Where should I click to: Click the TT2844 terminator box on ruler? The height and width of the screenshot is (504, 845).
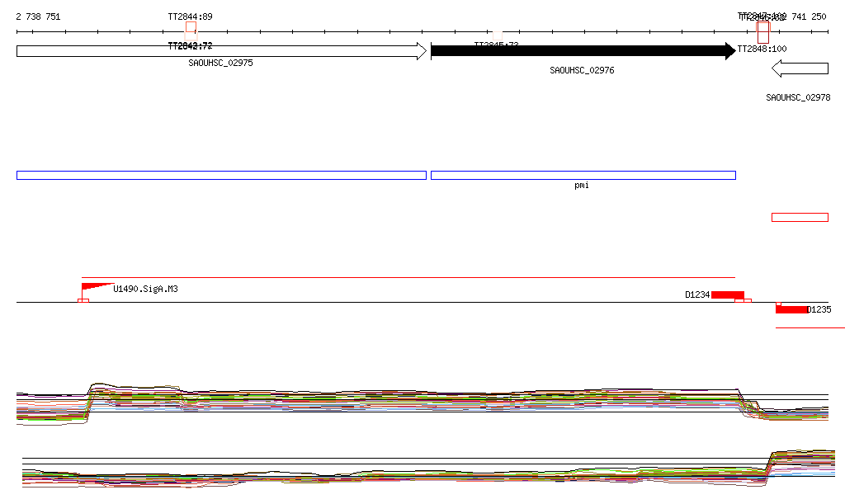pos(191,27)
